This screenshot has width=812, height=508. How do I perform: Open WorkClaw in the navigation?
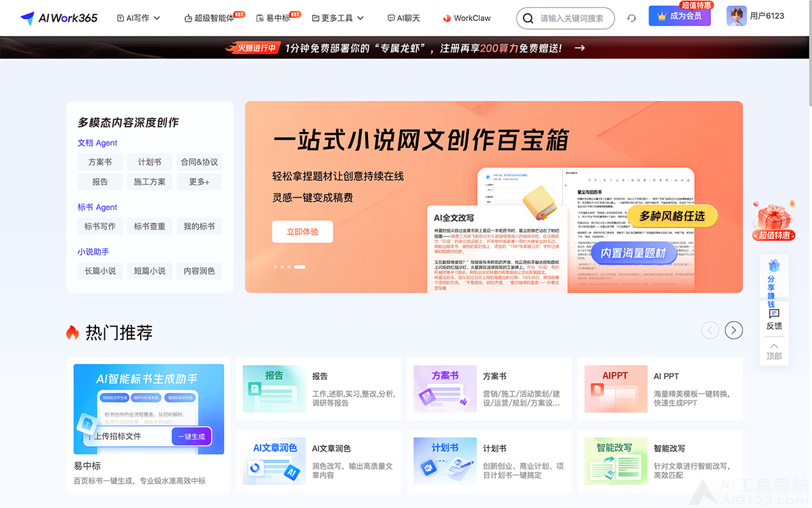tap(467, 18)
